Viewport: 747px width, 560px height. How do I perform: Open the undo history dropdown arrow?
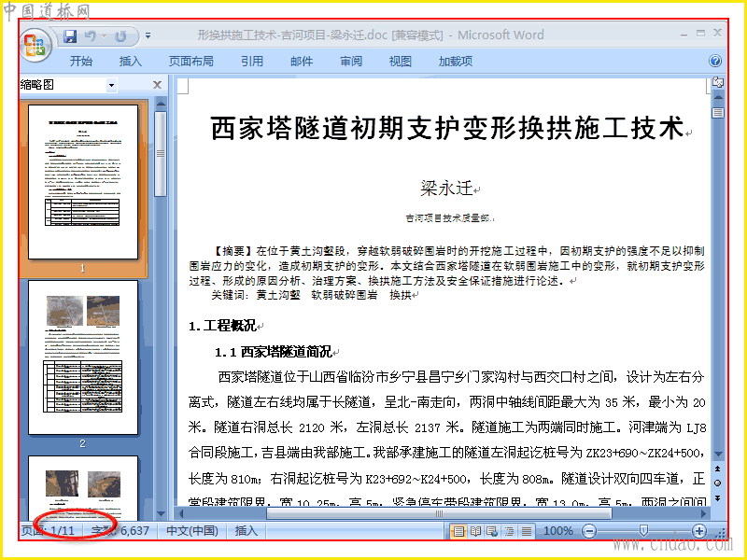click(x=104, y=35)
